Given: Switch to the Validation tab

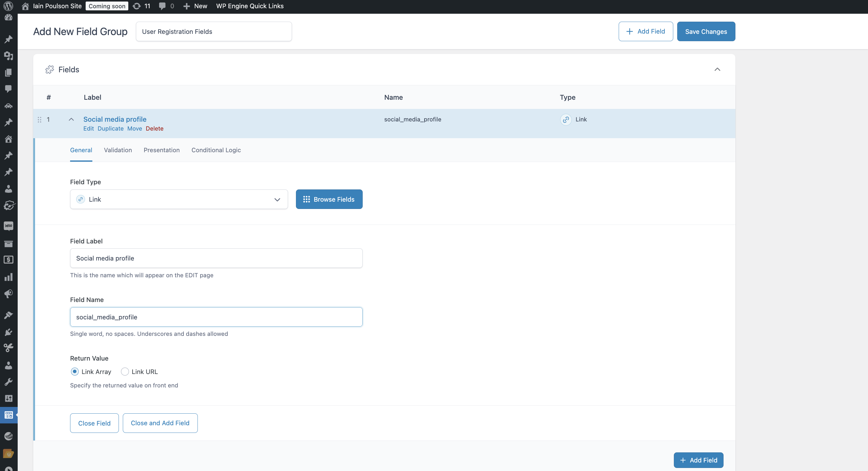Looking at the screenshot, I should coord(118,150).
